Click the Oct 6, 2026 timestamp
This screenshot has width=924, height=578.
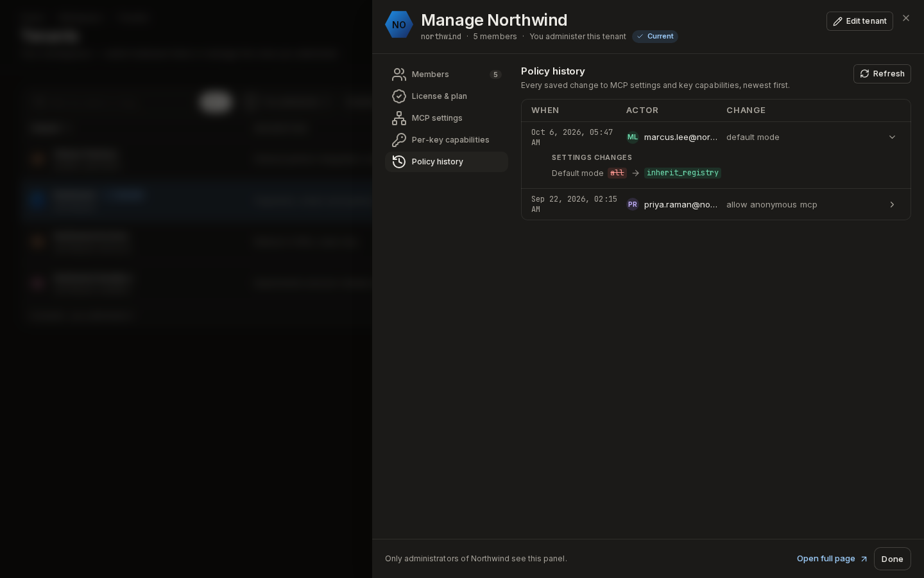tap(572, 137)
